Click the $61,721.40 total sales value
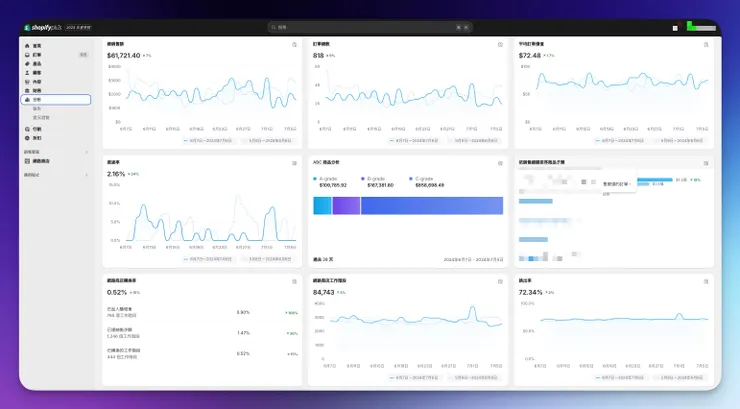740x409 pixels. coord(123,55)
